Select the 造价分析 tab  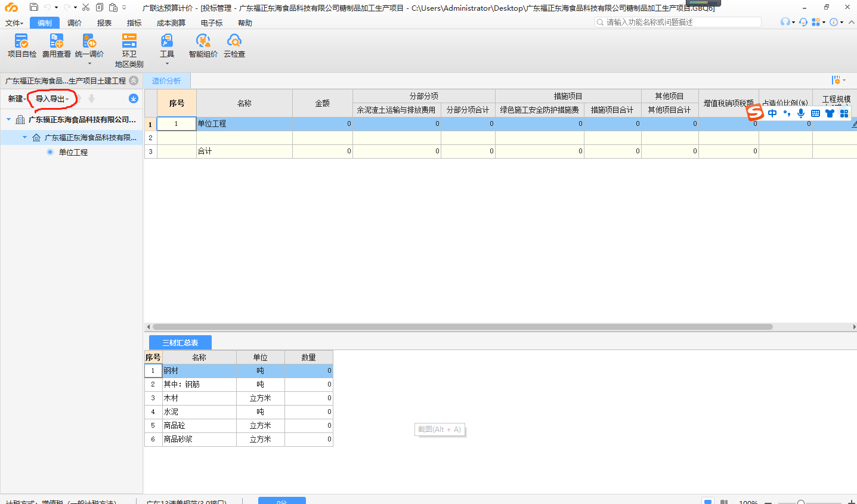166,81
